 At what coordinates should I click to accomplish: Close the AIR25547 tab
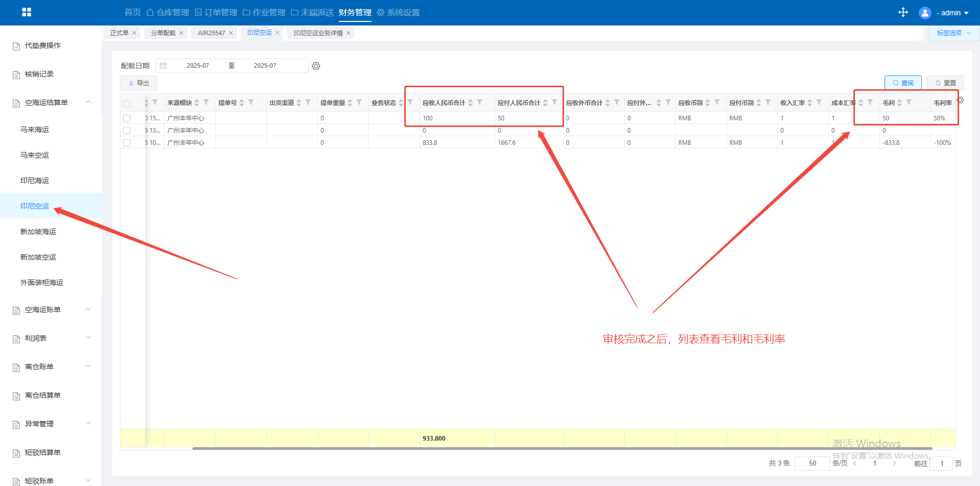tap(231, 33)
